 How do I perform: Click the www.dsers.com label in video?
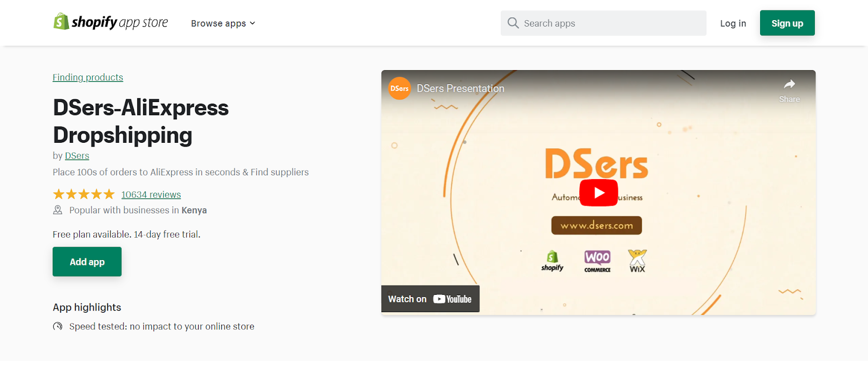tap(597, 225)
